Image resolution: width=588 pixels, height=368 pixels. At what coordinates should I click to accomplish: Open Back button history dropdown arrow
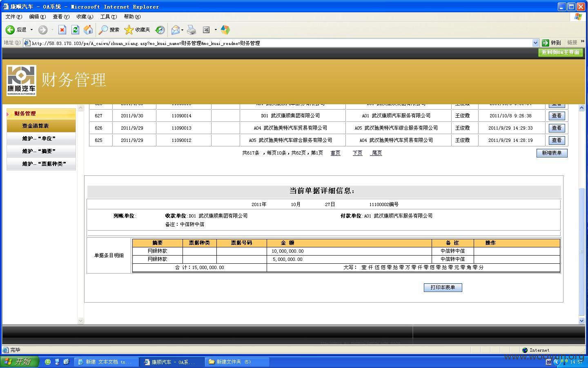point(31,30)
